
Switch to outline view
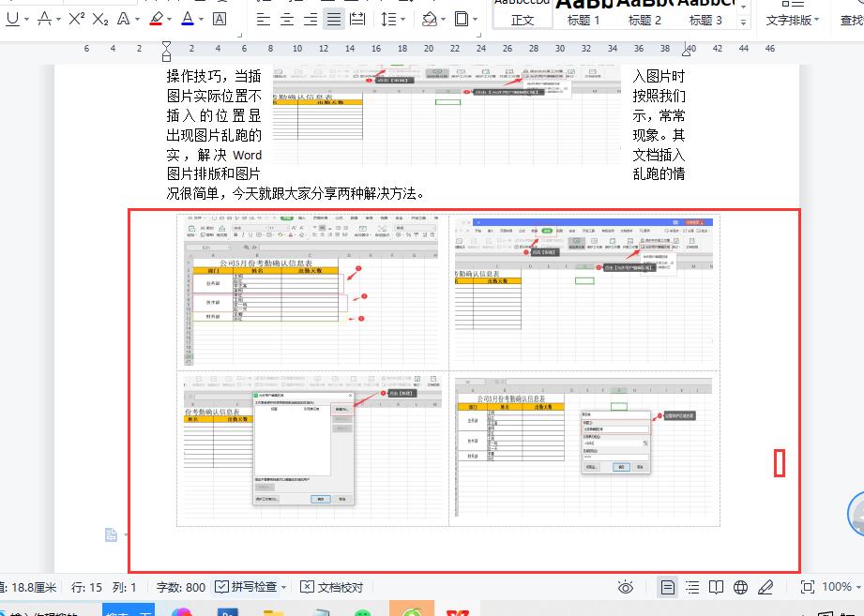pos(692,587)
